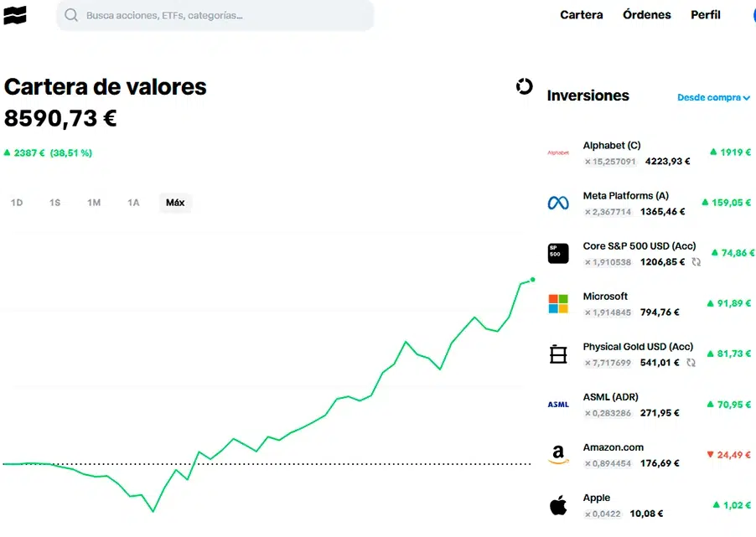
Task: Open the Órdenes menu
Action: (646, 14)
